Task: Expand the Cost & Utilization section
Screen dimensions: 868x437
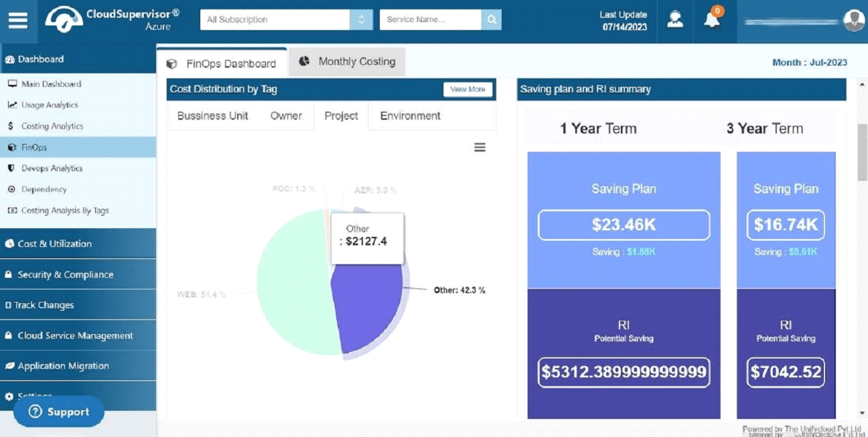Action: tap(78, 244)
